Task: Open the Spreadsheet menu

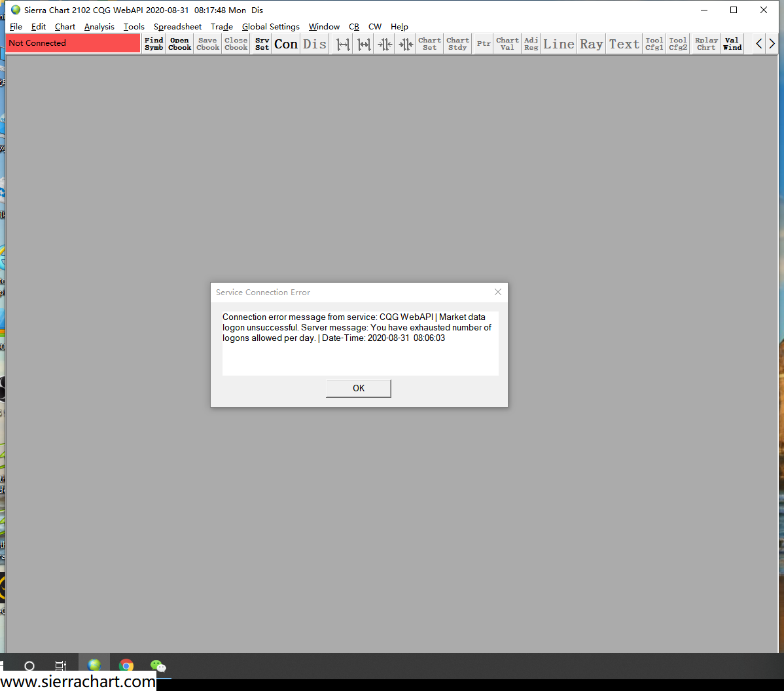Action: click(177, 26)
